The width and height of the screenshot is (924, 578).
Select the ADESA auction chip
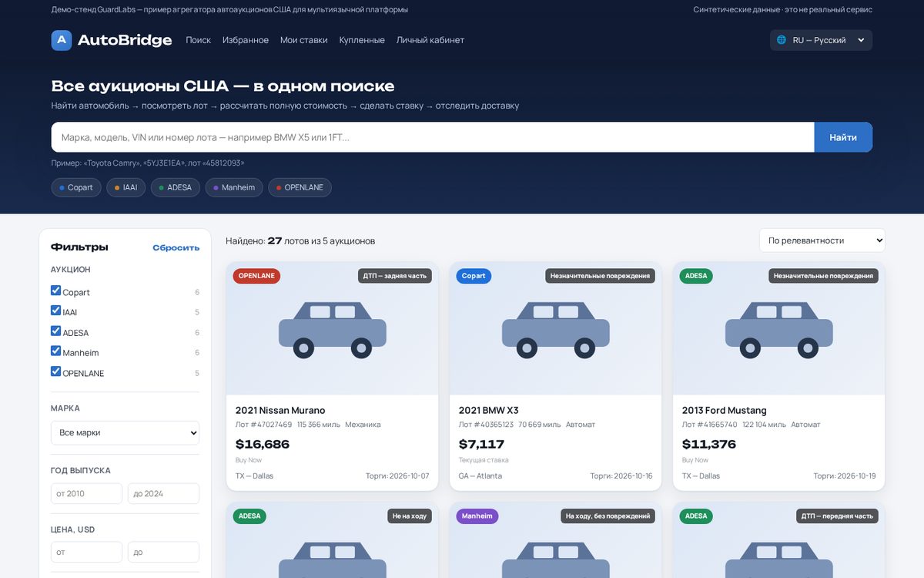click(176, 187)
